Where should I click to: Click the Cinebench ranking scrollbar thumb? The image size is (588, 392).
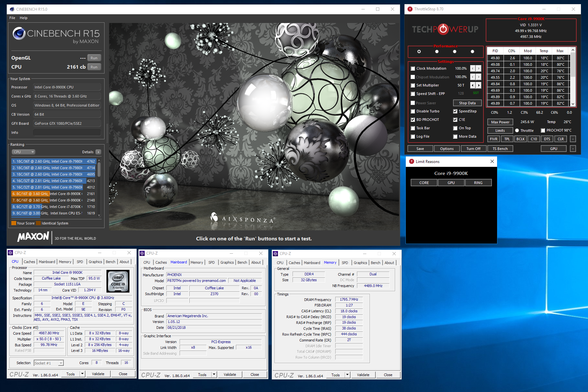pos(99,169)
